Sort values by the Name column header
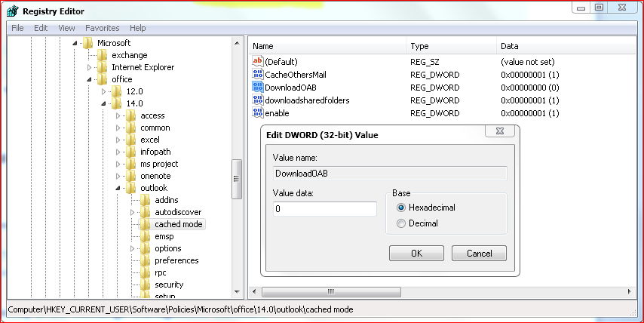This screenshot has width=644, height=323. 327,46
